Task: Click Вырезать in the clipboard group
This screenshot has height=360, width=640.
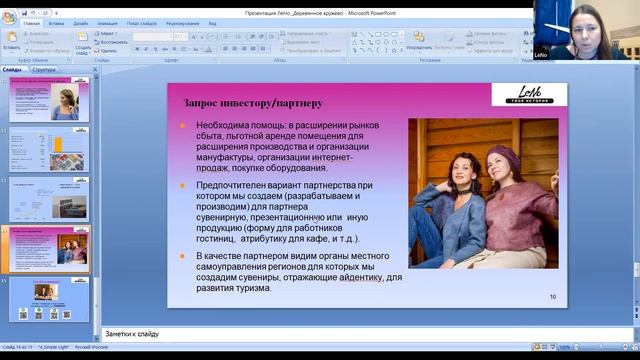Action: coord(37,34)
